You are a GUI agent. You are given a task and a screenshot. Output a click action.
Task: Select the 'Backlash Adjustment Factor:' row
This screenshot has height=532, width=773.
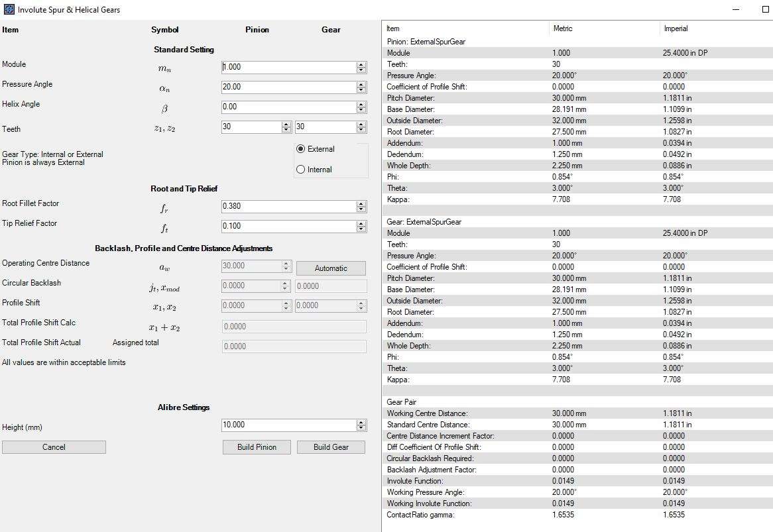(578, 470)
